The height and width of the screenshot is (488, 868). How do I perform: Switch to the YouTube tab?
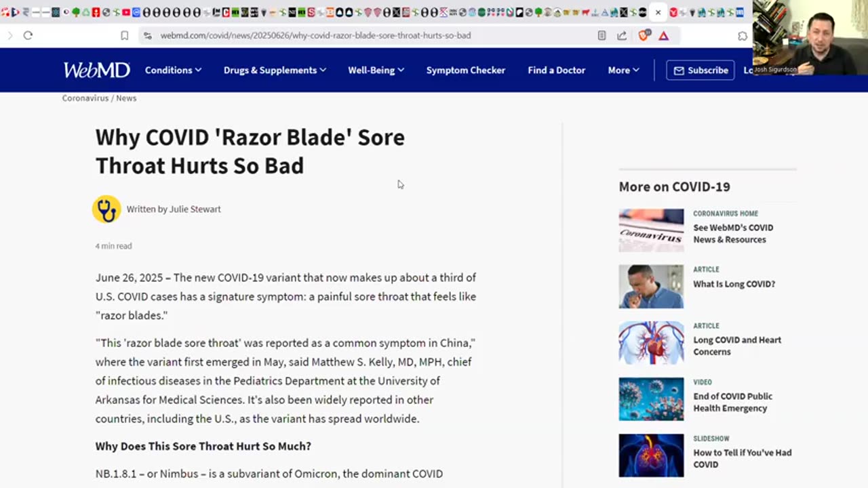126,12
